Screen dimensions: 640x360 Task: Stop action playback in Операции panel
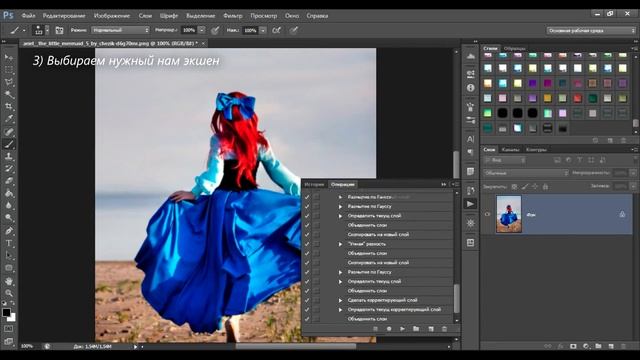tap(376, 329)
